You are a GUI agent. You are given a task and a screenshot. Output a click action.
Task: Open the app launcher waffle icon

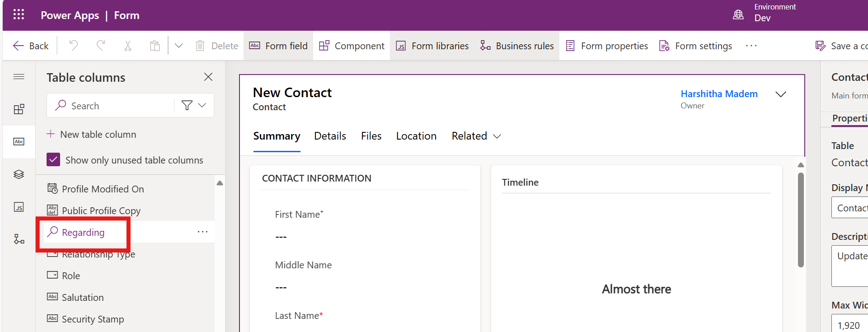(x=19, y=15)
